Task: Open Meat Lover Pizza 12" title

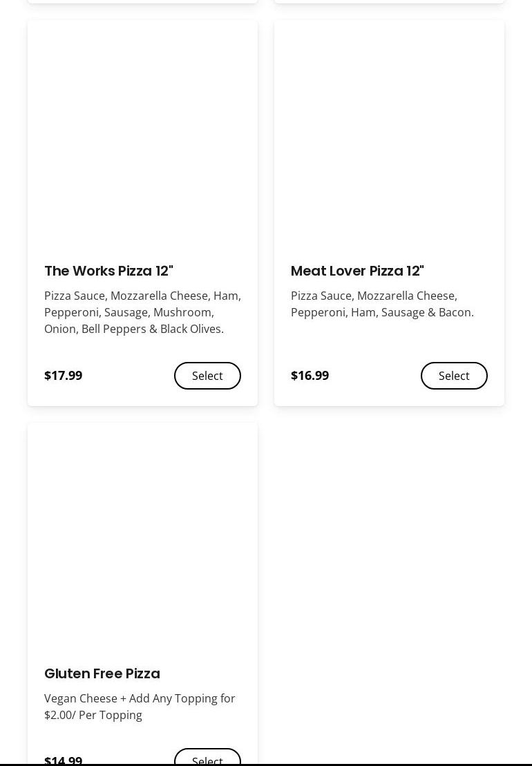Action: point(357,271)
